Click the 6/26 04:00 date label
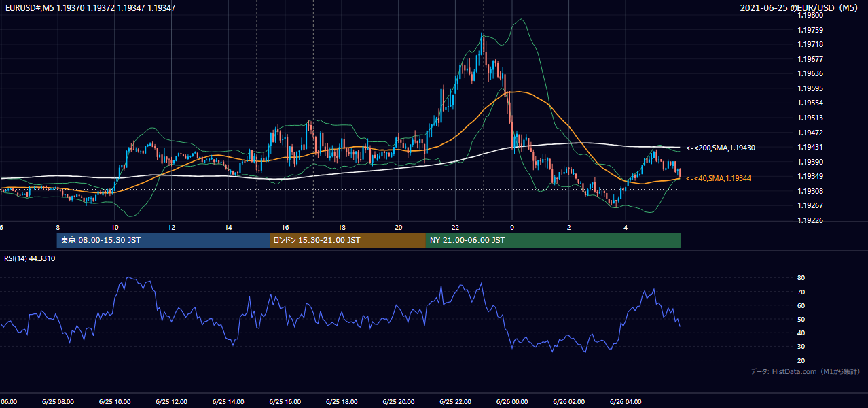The image size is (868, 408). [626, 402]
